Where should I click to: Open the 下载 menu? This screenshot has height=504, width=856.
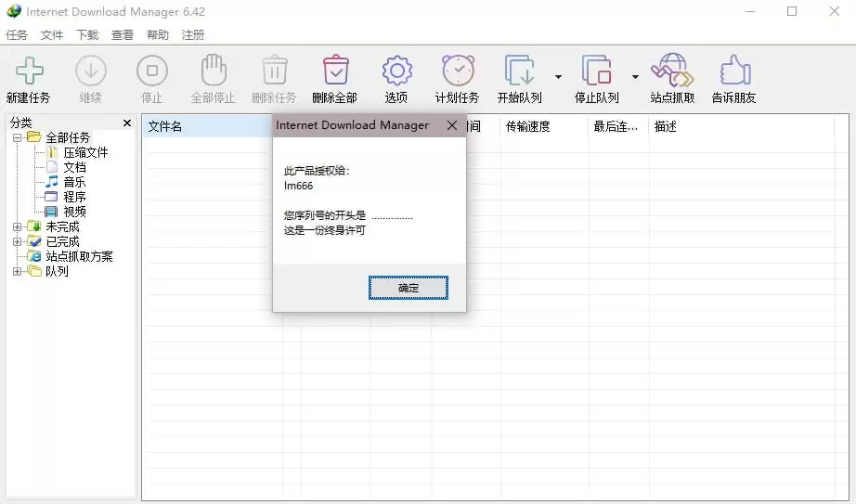[x=87, y=35]
